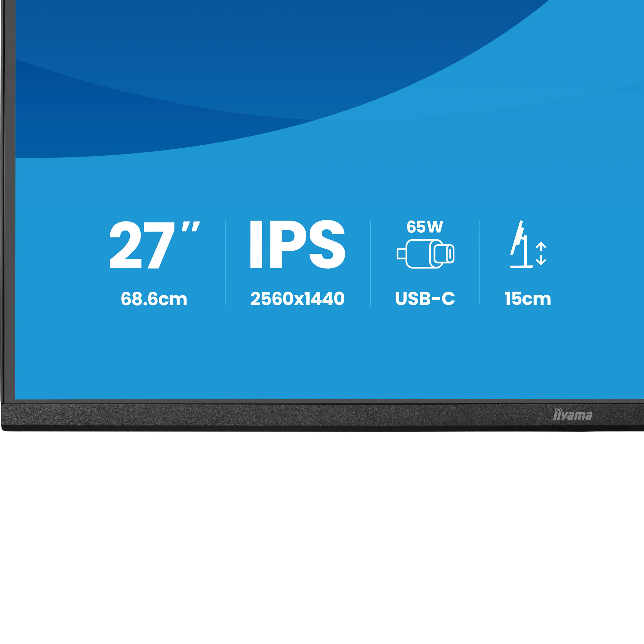Image resolution: width=644 pixels, height=644 pixels.
Task: Click the height-adjustable stand icon
Action: [528, 244]
